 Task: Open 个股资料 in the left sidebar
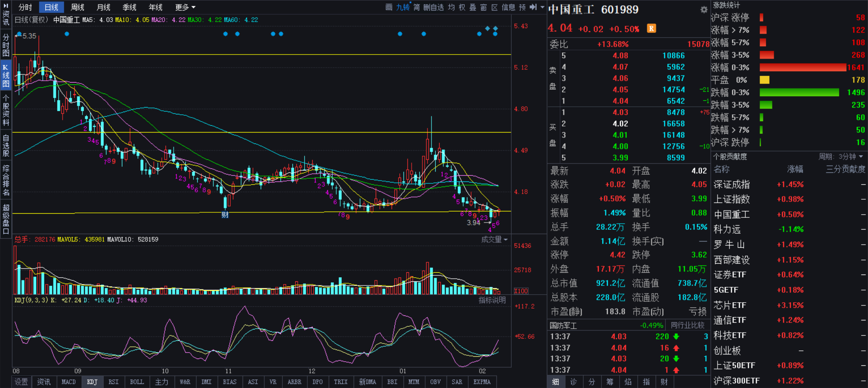[6, 110]
